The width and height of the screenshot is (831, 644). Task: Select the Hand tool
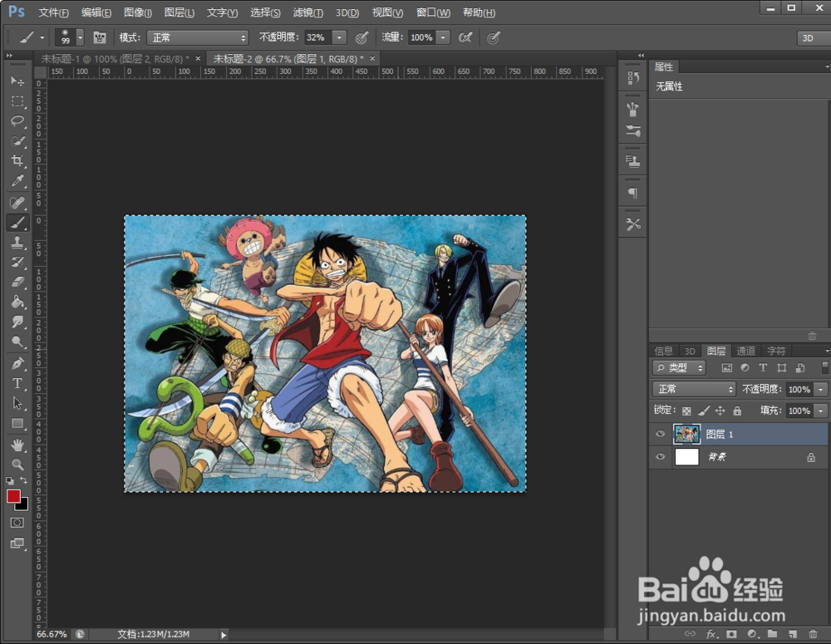click(x=17, y=445)
